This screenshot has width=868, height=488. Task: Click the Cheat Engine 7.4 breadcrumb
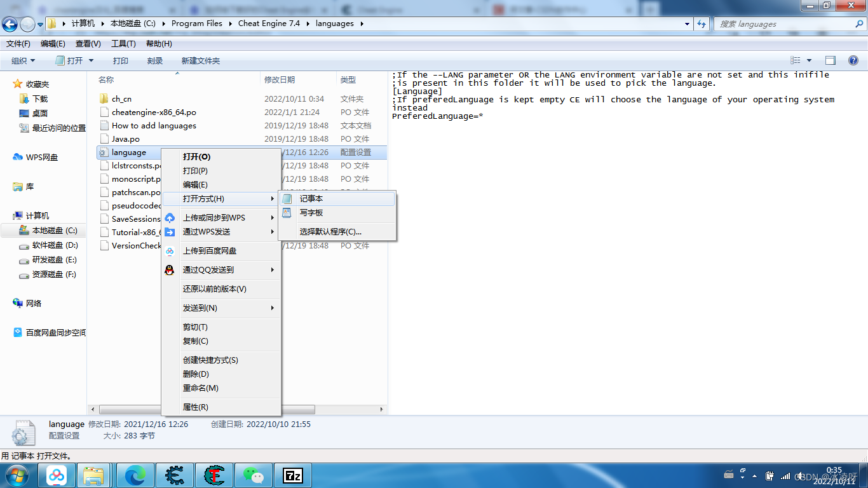269,24
